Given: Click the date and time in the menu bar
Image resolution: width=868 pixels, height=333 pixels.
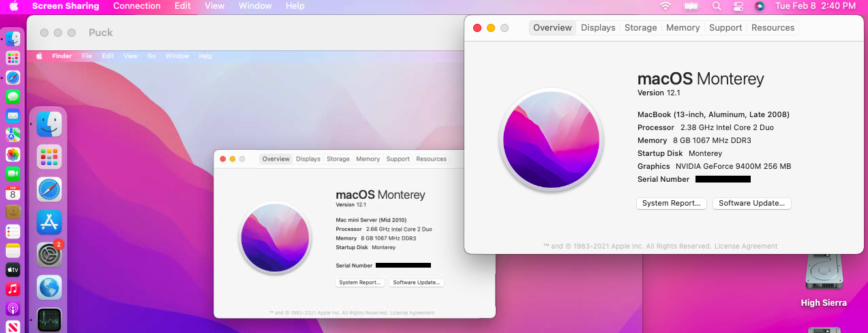Looking at the screenshot, I should (x=815, y=6).
